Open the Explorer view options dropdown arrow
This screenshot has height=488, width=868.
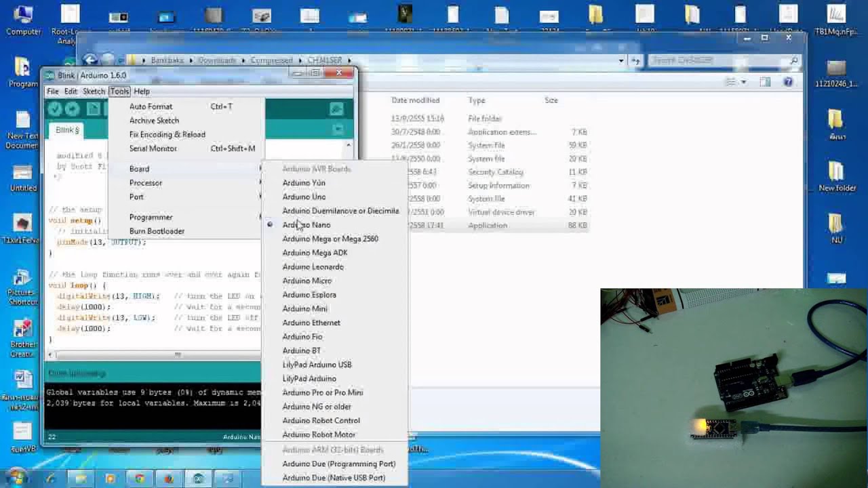click(x=743, y=82)
